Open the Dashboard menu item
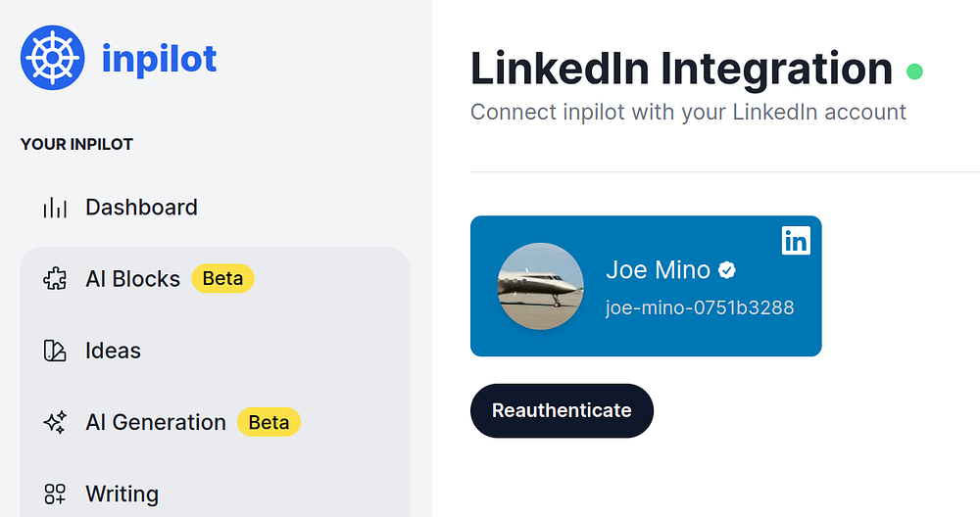980x517 pixels. [x=141, y=208]
